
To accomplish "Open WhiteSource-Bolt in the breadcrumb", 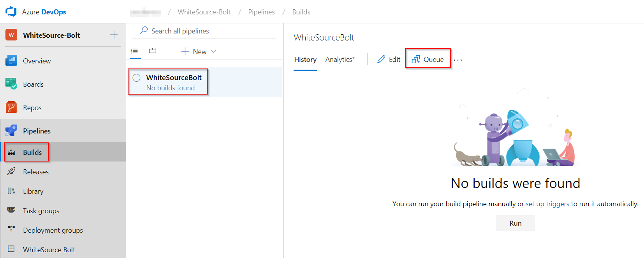I will [204, 12].
